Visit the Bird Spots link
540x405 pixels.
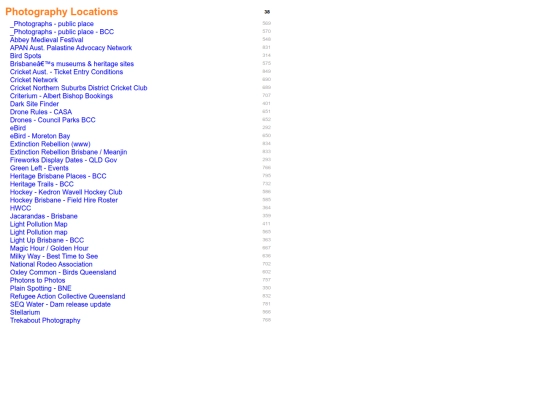(x=25, y=56)
